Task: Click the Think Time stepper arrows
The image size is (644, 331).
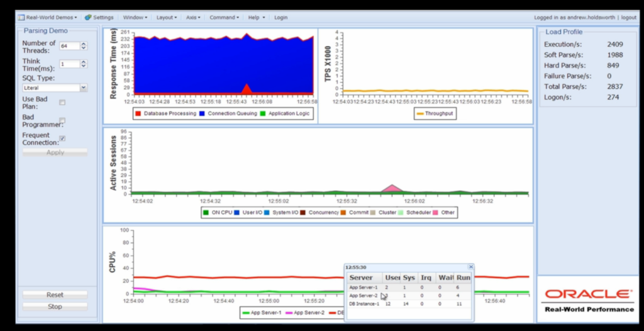Action: tap(84, 64)
